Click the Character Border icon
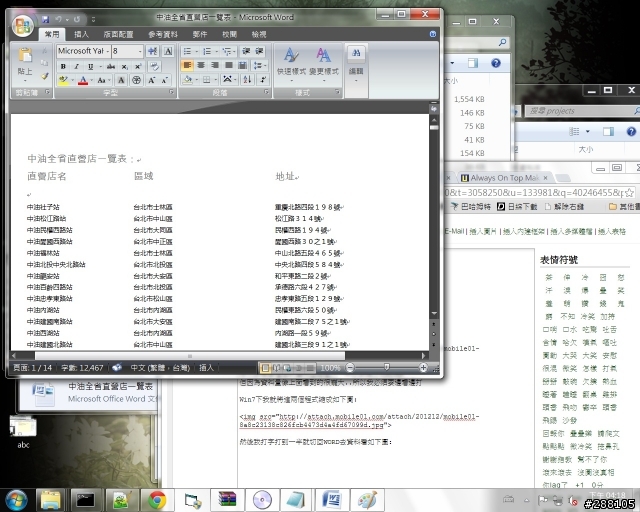Screen dimensions: 640x512 pos(168,51)
